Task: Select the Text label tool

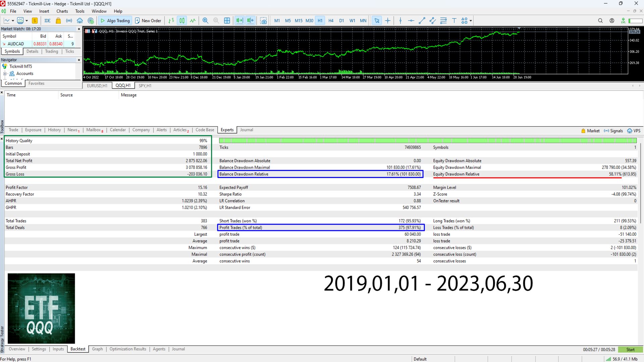Action: pos(454,20)
